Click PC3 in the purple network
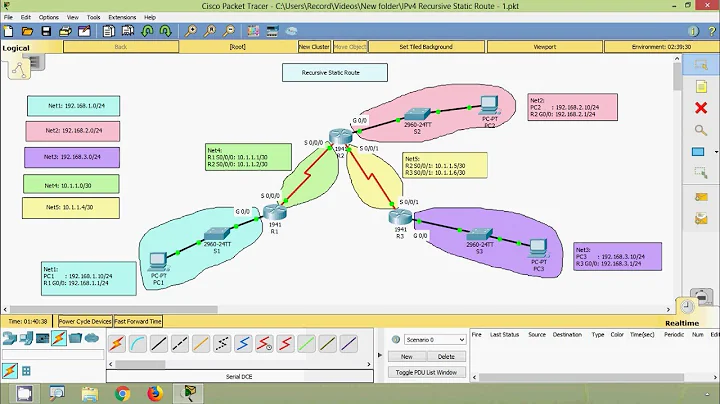This screenshot has height=404, width=720. click(538, 249)
